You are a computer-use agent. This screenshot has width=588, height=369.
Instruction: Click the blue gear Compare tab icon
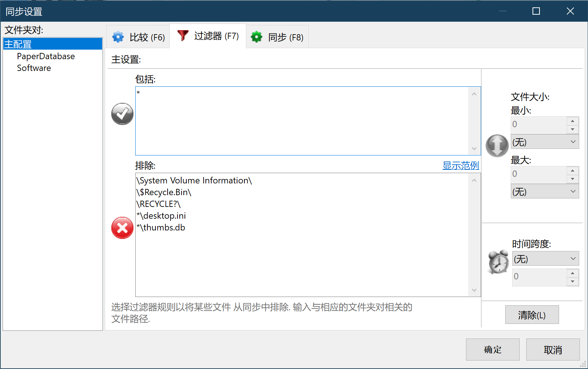click(118, 37)
